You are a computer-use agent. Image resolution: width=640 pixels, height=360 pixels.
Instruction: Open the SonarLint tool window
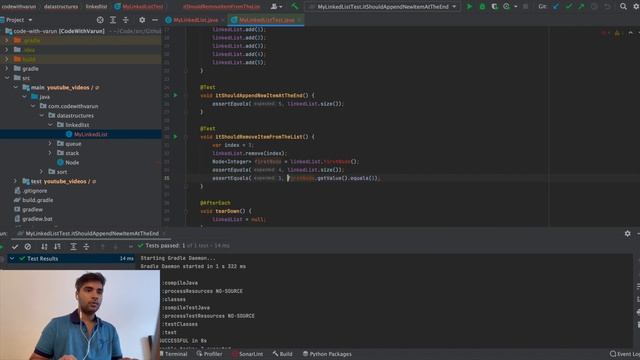click(x=247, y=354)
